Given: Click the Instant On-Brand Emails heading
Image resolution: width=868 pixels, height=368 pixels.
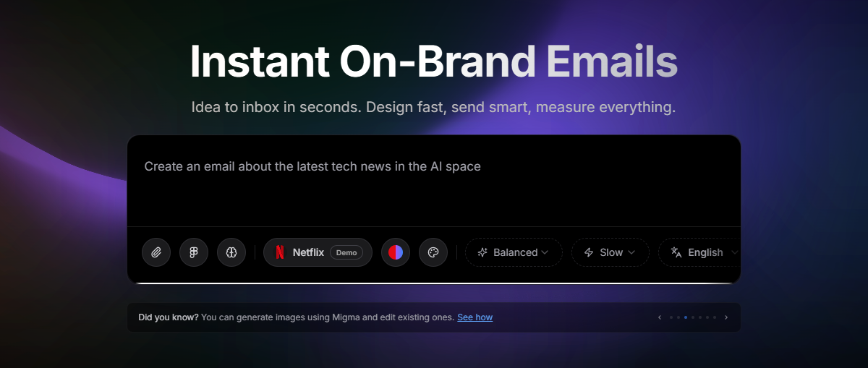Looking at the screenshot, I should coord(434,61).
